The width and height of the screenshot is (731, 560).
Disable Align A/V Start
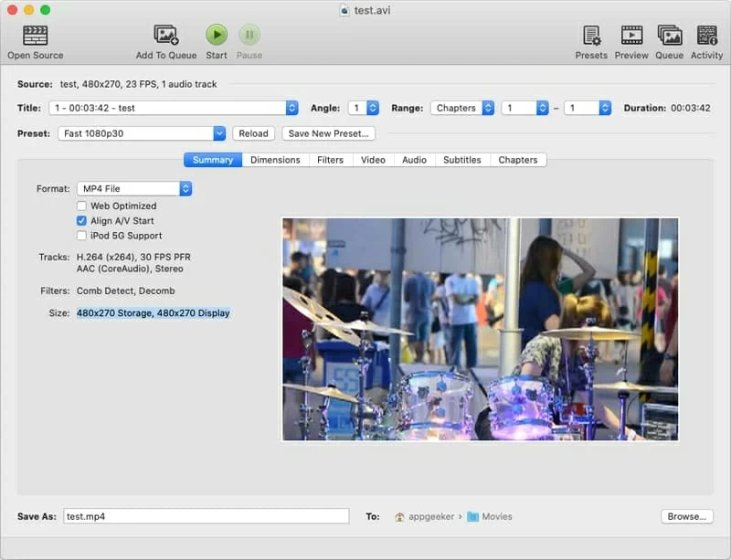click(81, 220)
